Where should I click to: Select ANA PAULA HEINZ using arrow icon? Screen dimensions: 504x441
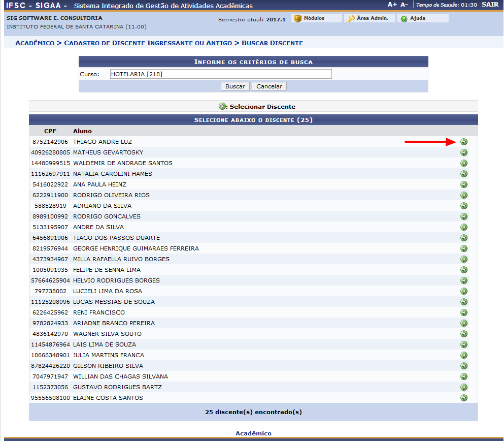(x=463, y=184)
